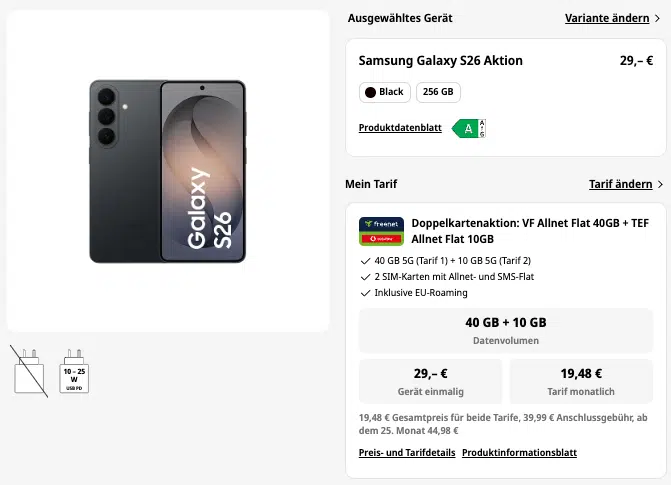The image size is (671, 485).
Task: Click the 10–25 W USB PD charger icon
Action: tap(74, 372)
